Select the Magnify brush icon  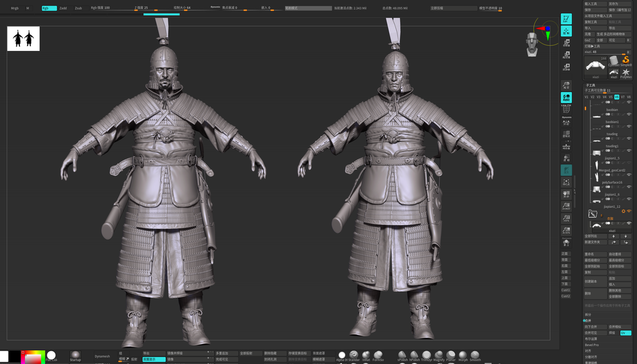point(439,356)
